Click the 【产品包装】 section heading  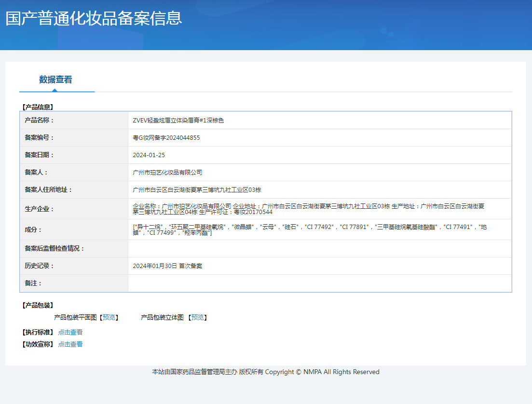point(38,305)
